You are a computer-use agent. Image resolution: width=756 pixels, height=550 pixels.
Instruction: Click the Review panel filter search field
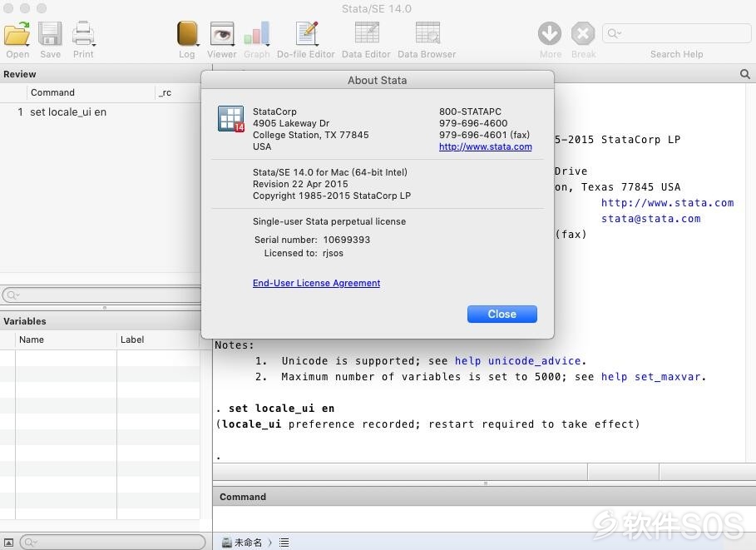click(101, 295)
